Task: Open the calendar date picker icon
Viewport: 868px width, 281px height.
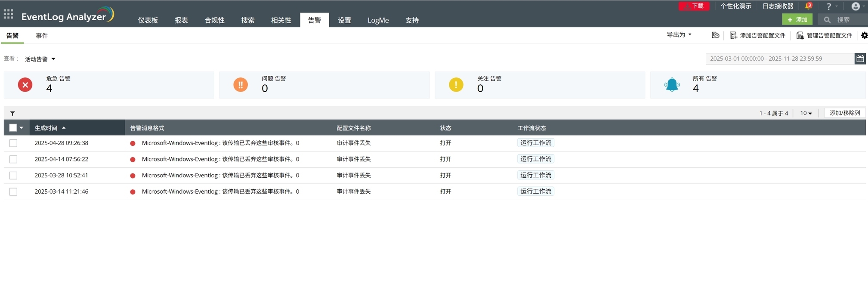Action: 860,59
